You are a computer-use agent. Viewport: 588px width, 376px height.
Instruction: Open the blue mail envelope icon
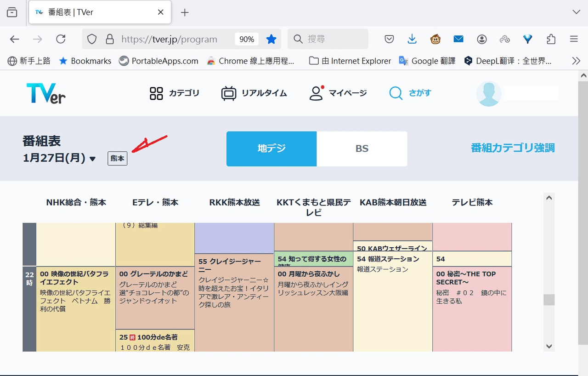[x=458, y=39]
